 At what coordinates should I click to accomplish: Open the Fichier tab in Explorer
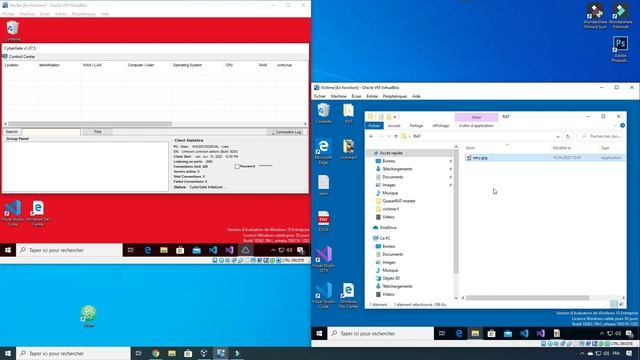click(374, 126)
